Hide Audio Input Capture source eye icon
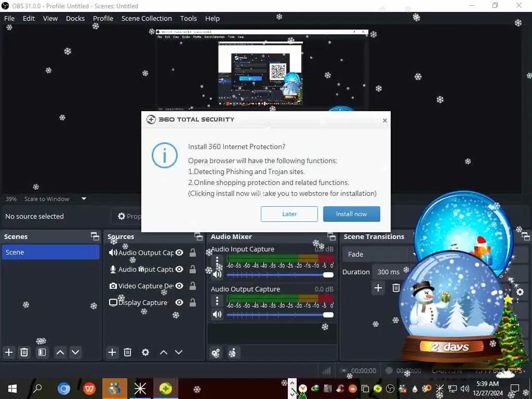 pyautogui.click(x=179, y=269)
